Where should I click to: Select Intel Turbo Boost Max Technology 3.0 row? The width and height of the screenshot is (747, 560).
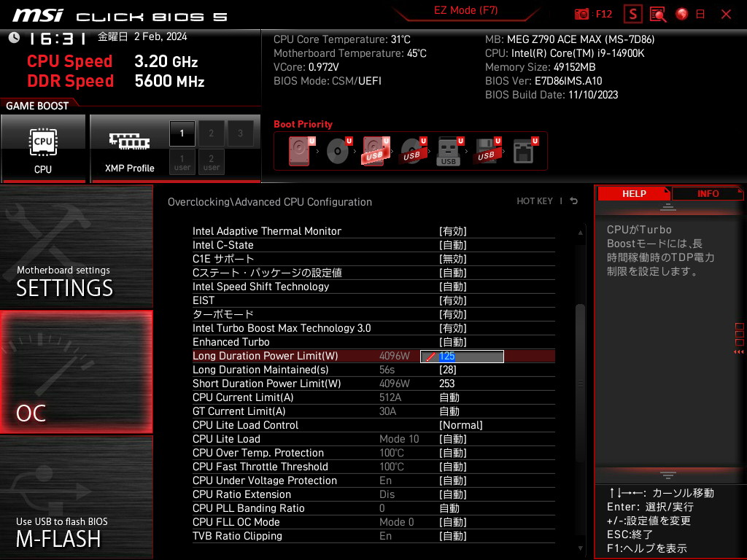coord(373,328)
